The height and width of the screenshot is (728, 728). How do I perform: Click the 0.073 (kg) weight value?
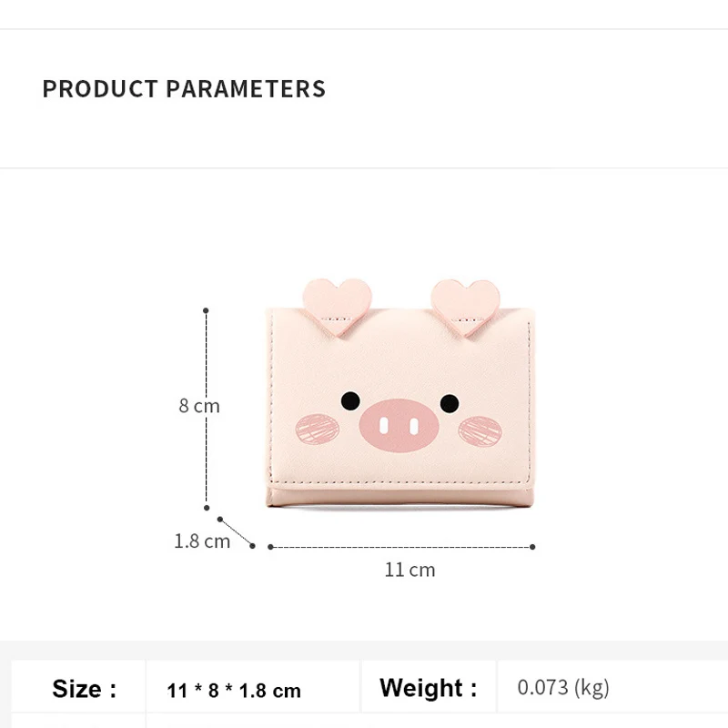[x=563, y=688]
